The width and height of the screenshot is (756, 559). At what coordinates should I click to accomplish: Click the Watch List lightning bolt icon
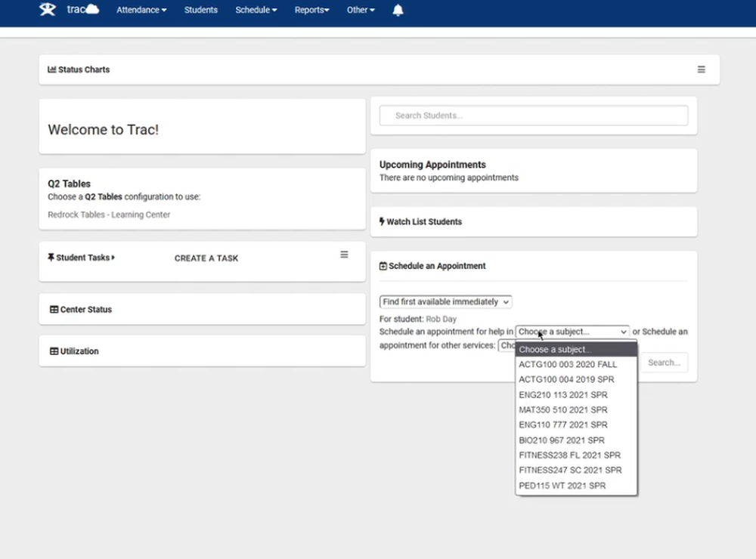click(x=382, y=221)
